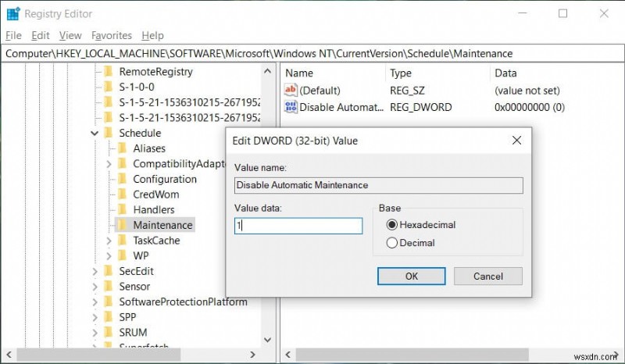Expand the CompatibilityAdapter node
The width and height of the screenshot is (625, 364).
(x=109, y=164)
